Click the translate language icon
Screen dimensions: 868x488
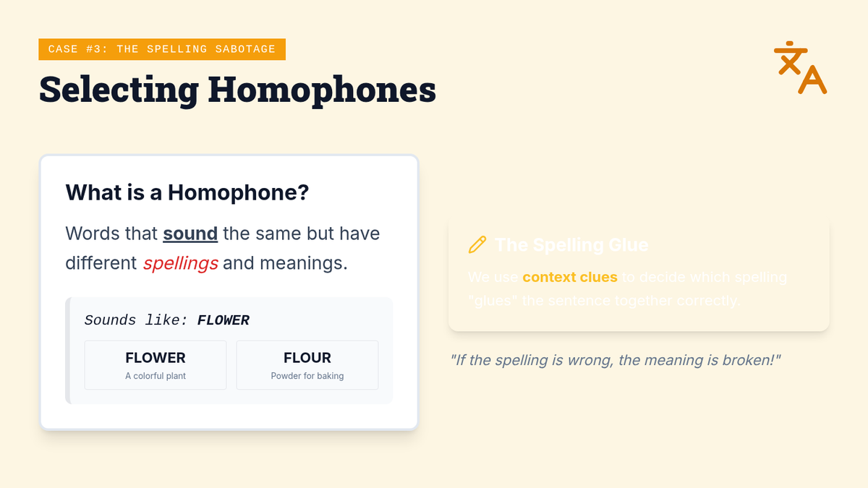point(800,68)
